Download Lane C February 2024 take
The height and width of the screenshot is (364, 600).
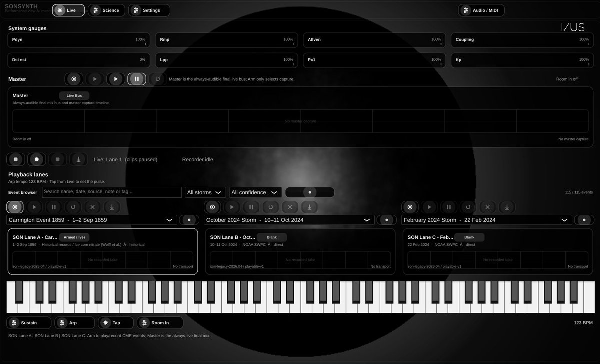pos(507,207)
